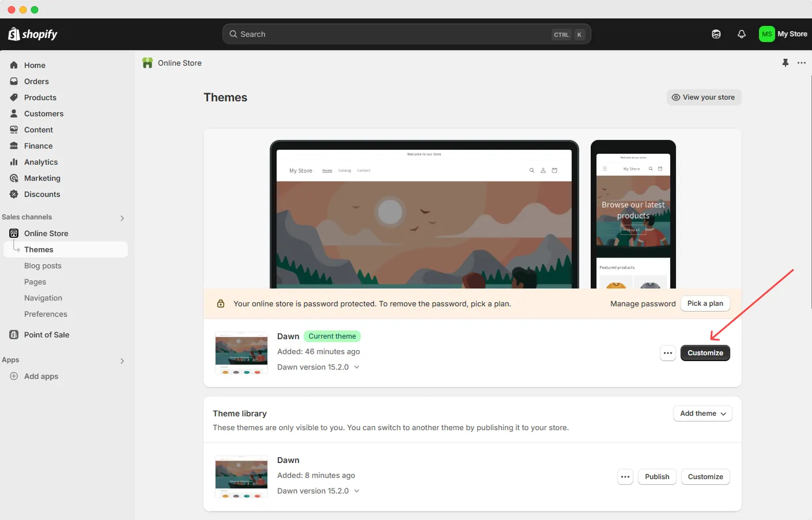Click the View your store button
This screenshot has width=812, height=520.
pos(704,97)
